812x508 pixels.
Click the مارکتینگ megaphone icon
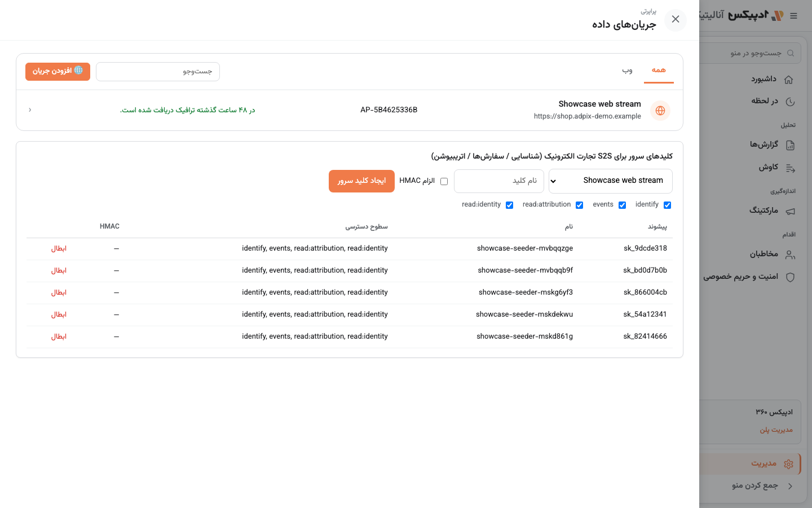click(x=790, y=211)
